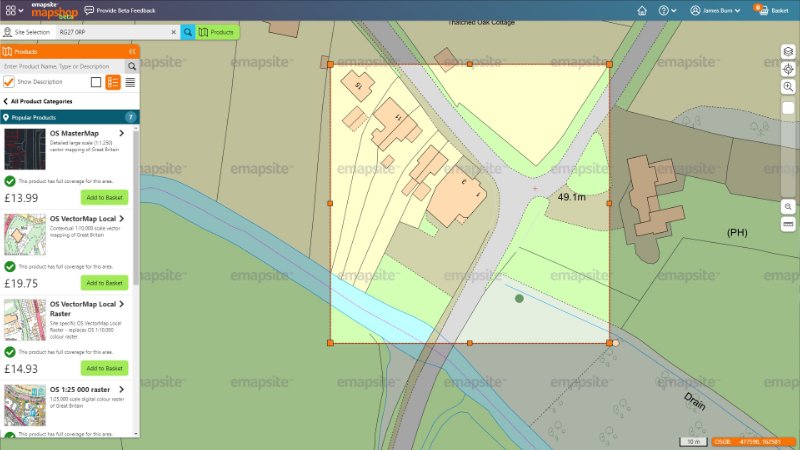
Task: Click the 49.1m spot height label
Action: pos(571,197)
